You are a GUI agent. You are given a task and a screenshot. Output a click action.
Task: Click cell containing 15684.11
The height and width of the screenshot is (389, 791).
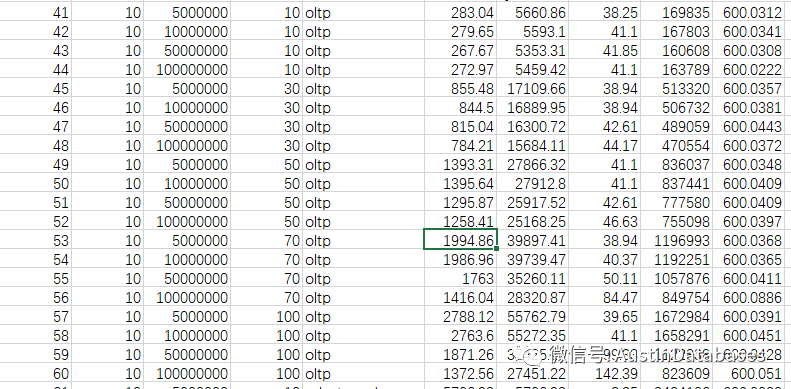(532, 145)
